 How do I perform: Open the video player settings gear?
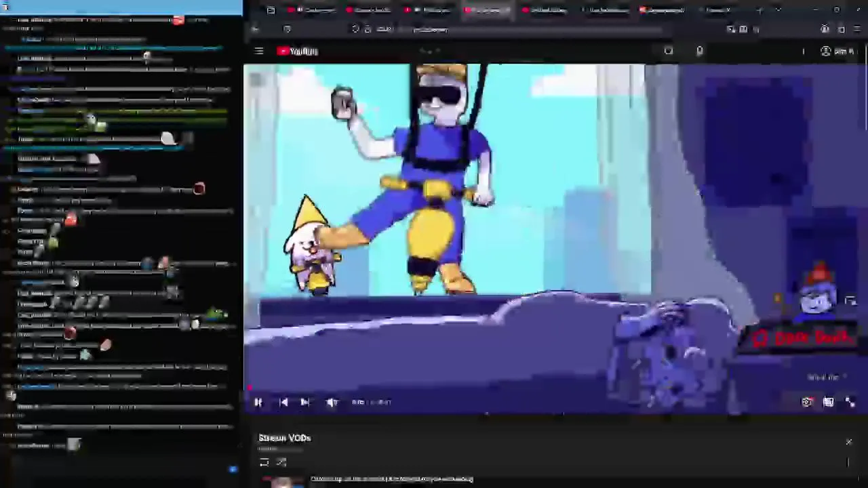point(807,402)
